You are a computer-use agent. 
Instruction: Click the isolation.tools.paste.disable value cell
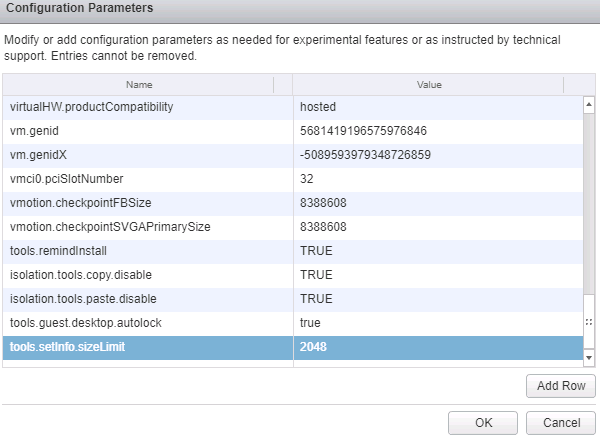[x=316, y=298]
